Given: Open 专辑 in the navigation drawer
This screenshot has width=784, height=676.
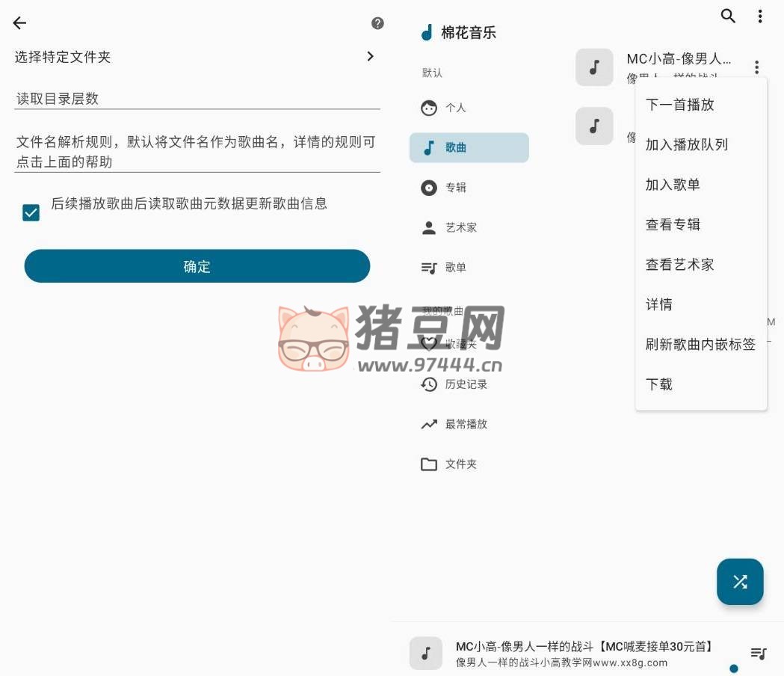Looking at the screenshot, I should 469,188.
